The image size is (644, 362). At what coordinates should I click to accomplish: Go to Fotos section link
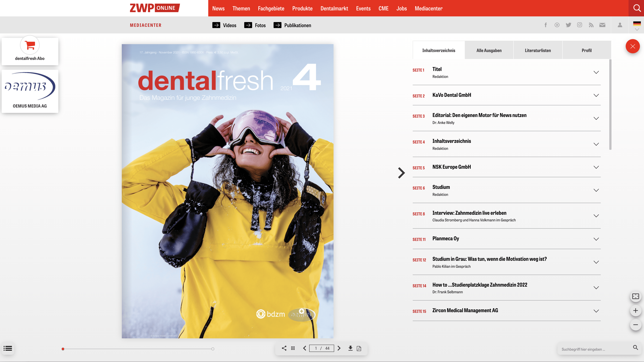[x=255, y=25]
